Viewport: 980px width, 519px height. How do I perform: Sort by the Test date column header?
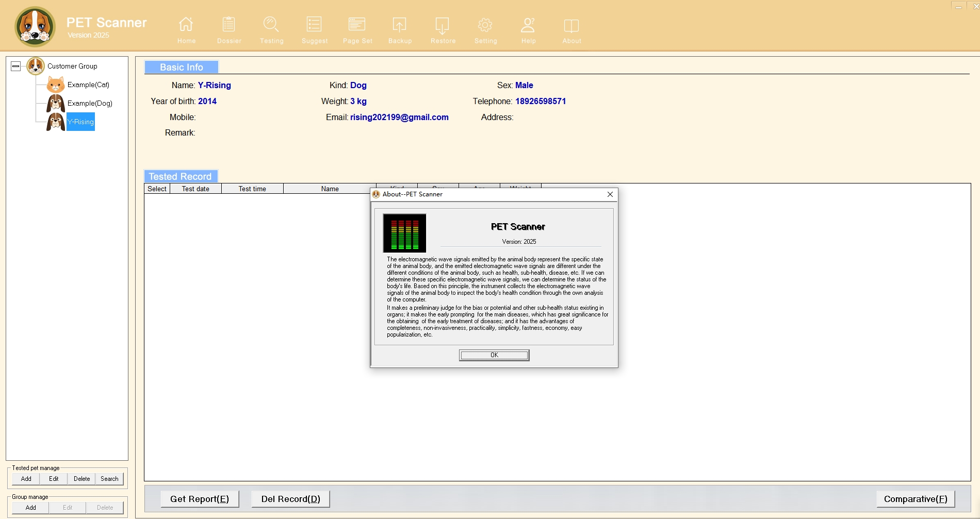[195, 189]
